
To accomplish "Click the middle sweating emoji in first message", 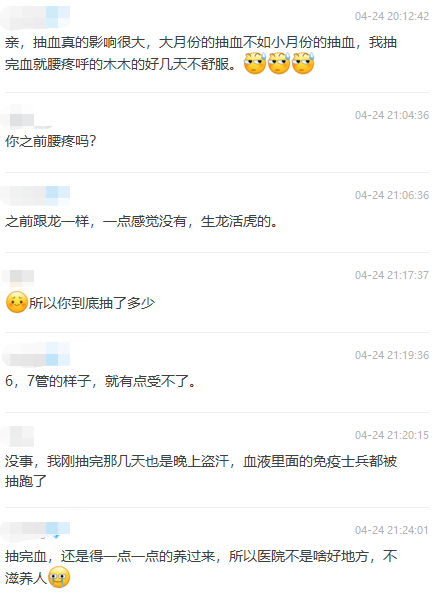I will 279,63.
